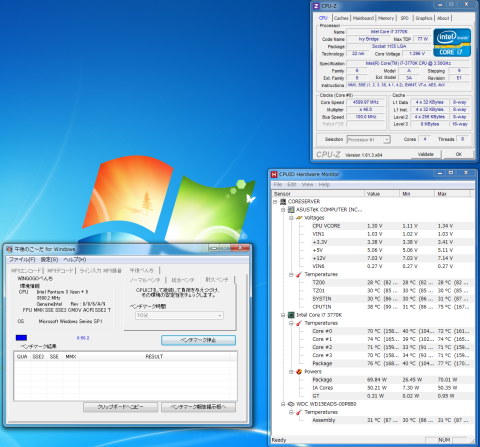Viewport: 480px width, 447px height.
Task: Collapse ASUSTeK Temperatures section
Action: tap(291, 274)
